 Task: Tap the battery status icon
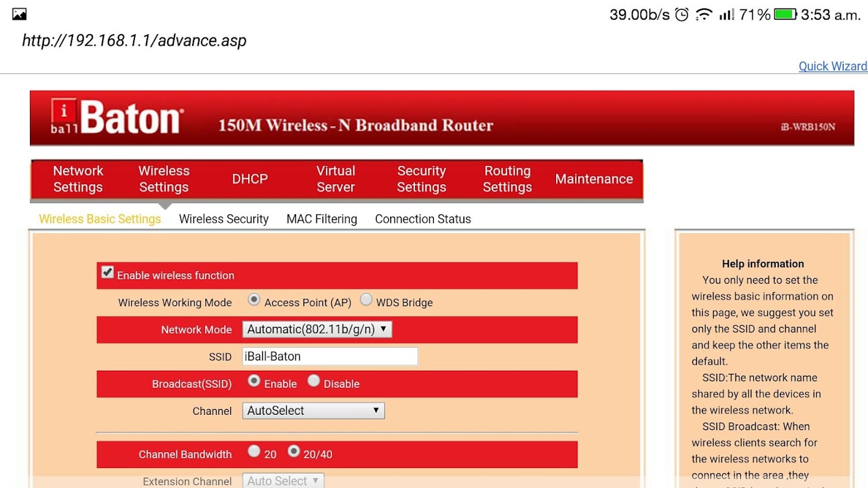(786, 14)
